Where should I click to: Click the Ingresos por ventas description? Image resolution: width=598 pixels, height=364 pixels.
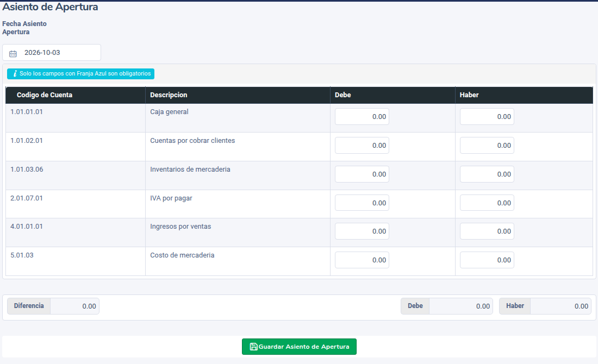[x=180, y=227]
